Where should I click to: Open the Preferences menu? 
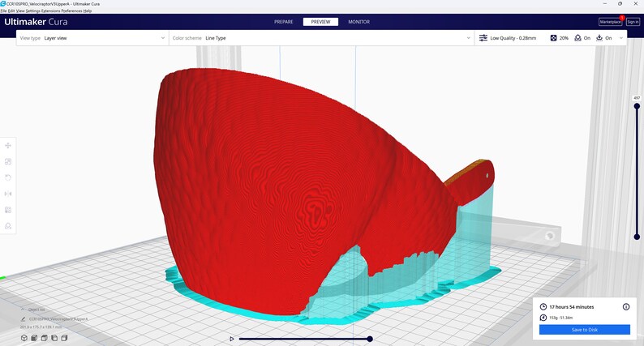pos(71,11)
